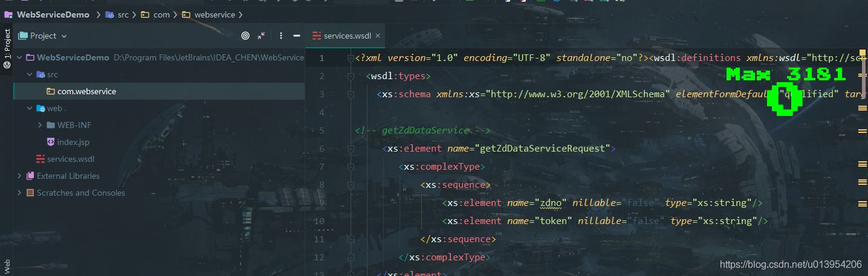Fold xs:sequence block at line 8

[x=351, y=185]
